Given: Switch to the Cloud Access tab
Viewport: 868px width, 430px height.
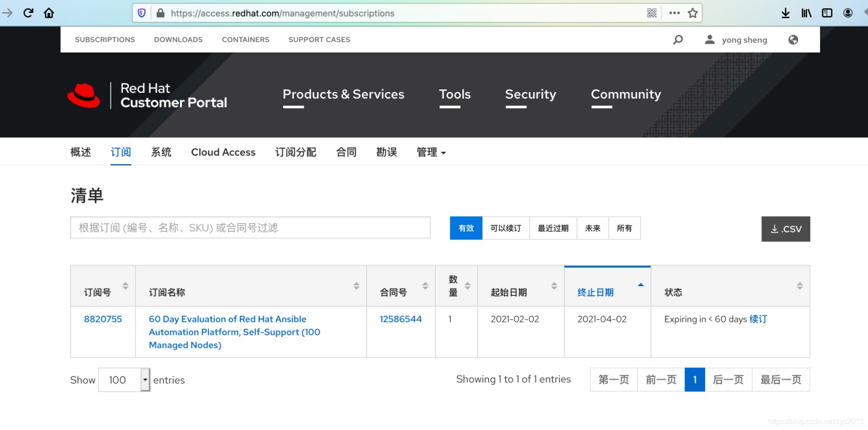Looking at the screenshot, I should click(223, 152).
